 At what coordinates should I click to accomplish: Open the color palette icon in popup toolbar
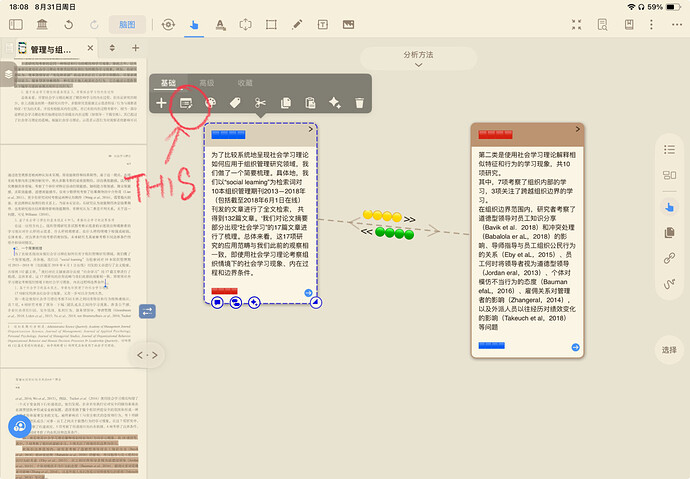point(210,103)
